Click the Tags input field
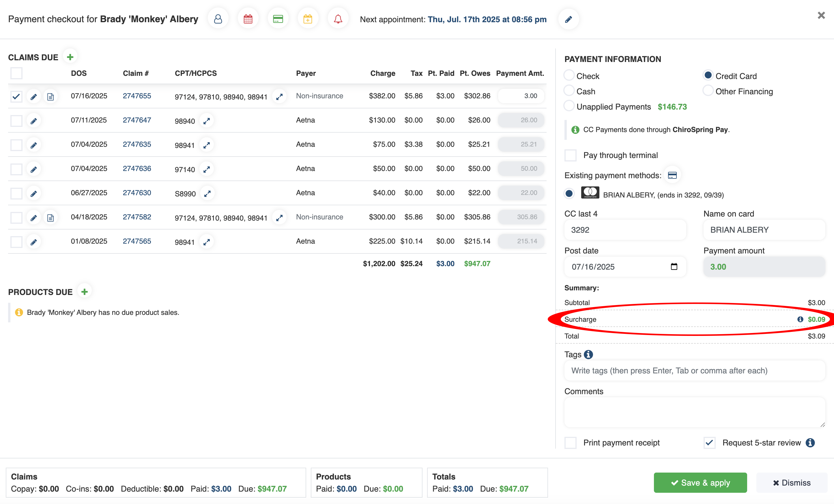 695,371
